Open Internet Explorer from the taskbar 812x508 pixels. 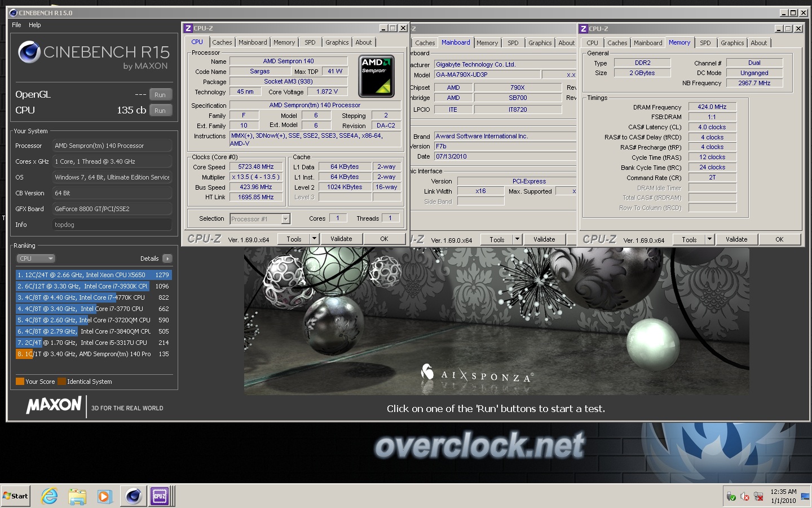(50, 496)
